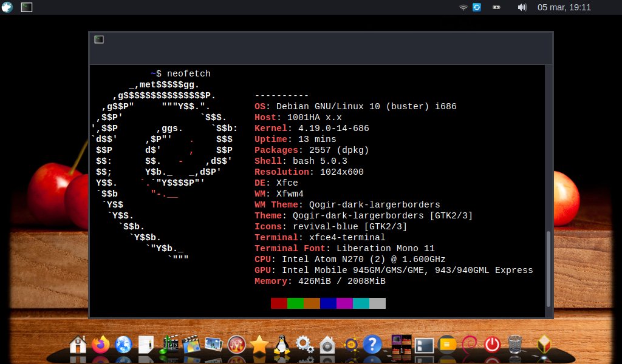Click the Debian swirl dock icon
The image size is (622, 364).
469,345
